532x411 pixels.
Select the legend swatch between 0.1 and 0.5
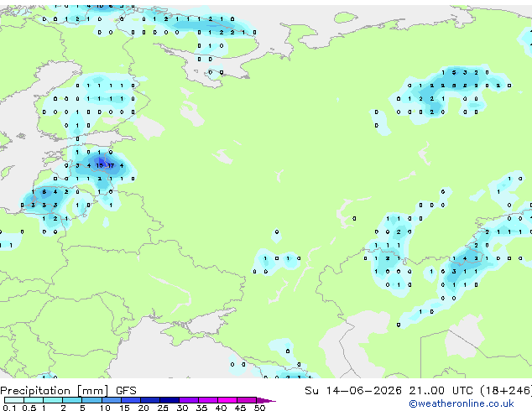(x=14, y=400)
